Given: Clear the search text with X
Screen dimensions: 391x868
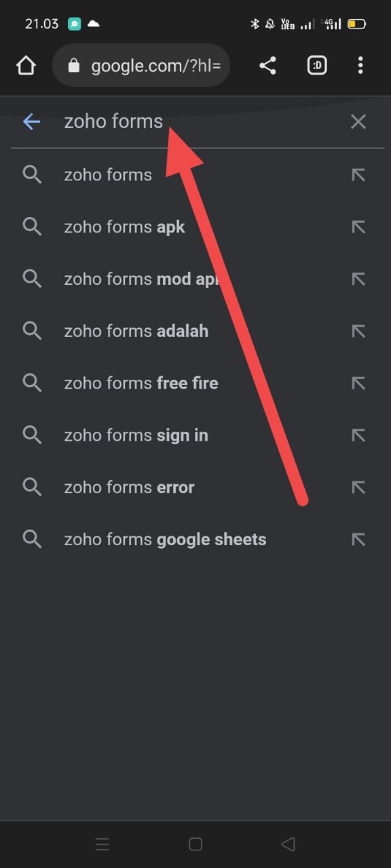Looking at the screenshot, I should click(x=358, y=121).
